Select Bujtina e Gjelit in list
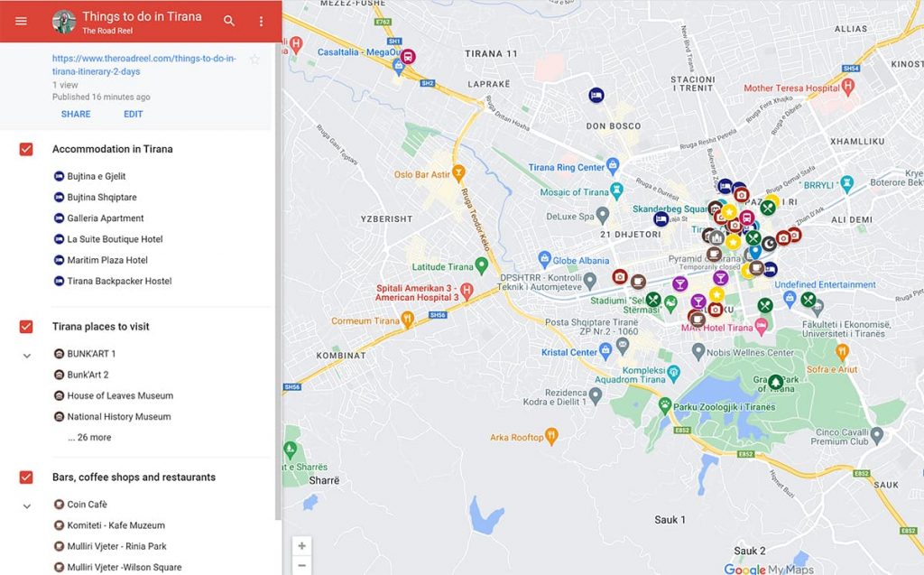924x575 pixels. click(x=96, y=176)
